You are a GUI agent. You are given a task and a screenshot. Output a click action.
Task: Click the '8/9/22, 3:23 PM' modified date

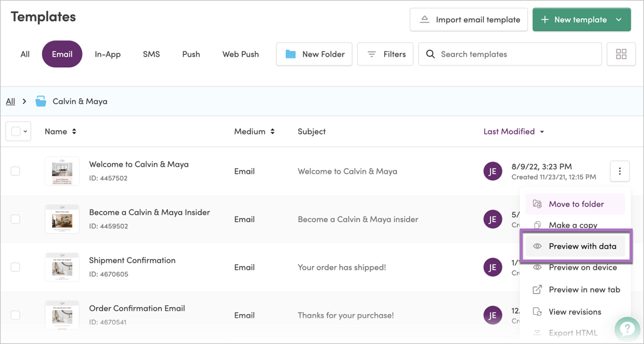tap(542, 166)
